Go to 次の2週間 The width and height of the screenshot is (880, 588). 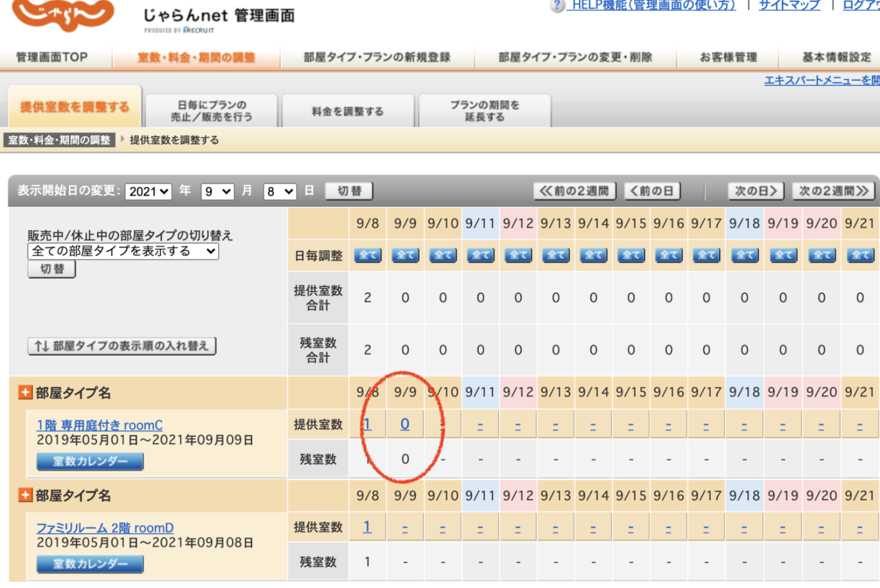tap(834, 191)
